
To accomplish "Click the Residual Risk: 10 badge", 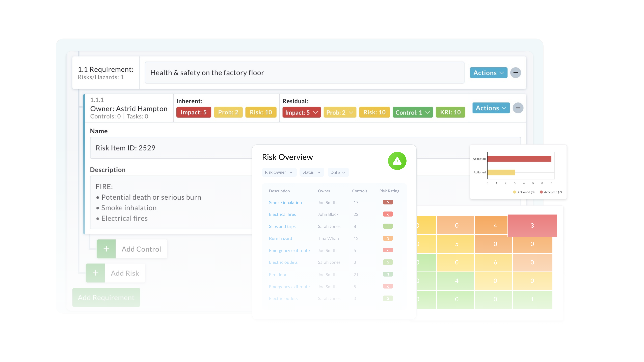I will pos(374,112).
